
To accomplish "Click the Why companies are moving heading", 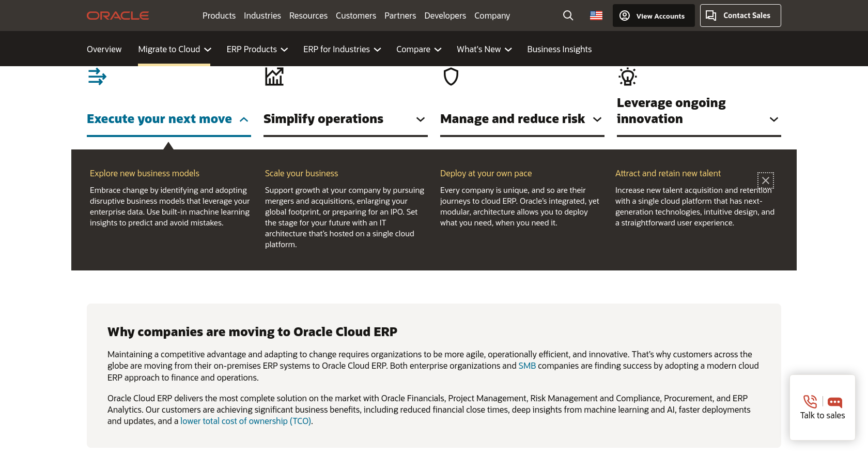I will [x=252, y=331].
